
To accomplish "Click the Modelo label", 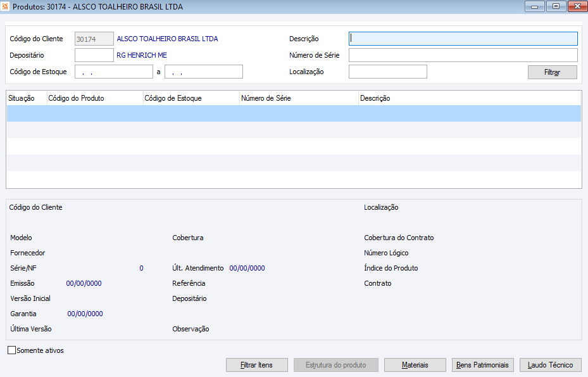I will click(x=21, y=238).
